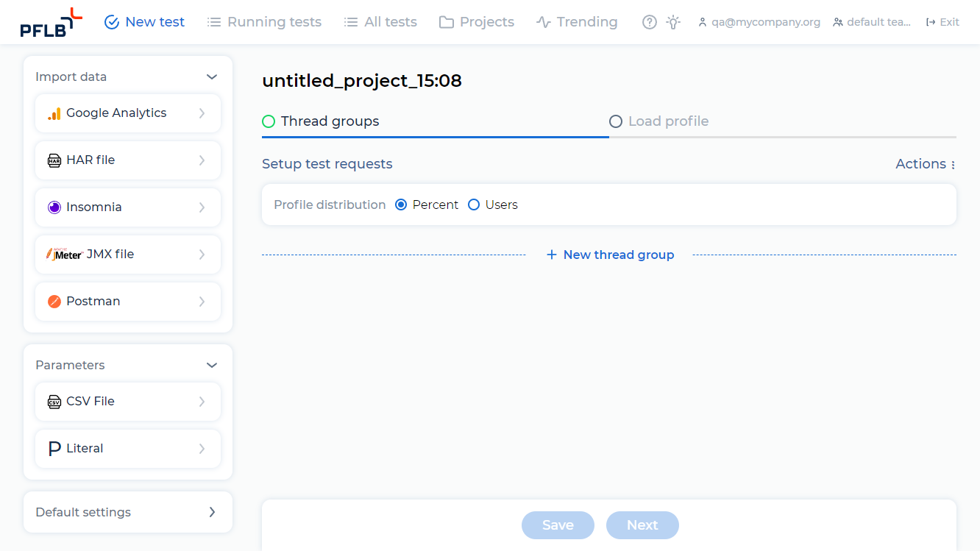Click the user account person icon

tap(703, 23)
